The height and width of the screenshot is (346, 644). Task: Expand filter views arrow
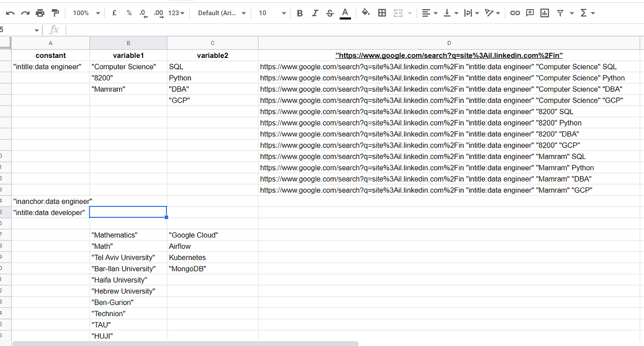coord(572,13)
